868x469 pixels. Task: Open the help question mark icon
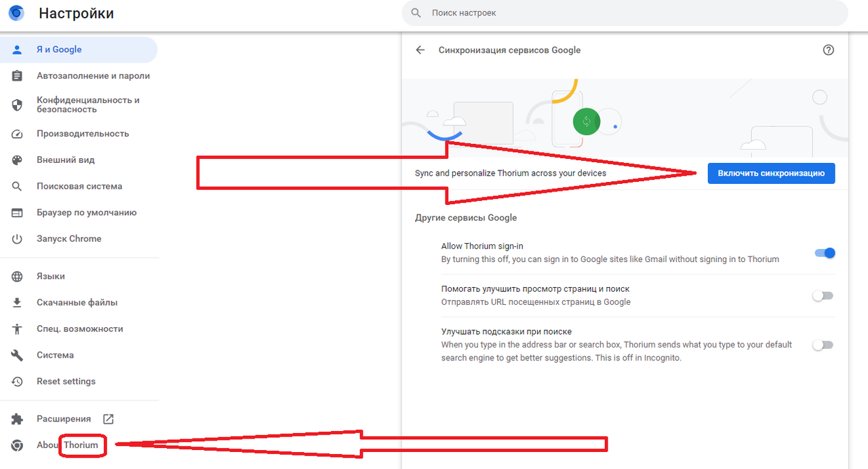tap(828, 50)
